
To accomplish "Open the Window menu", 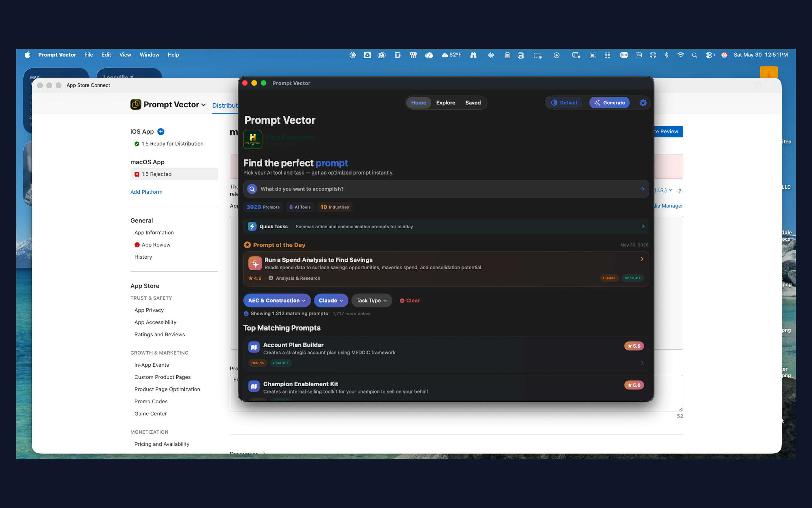I will pyautogui.click(x=149, y=55).
